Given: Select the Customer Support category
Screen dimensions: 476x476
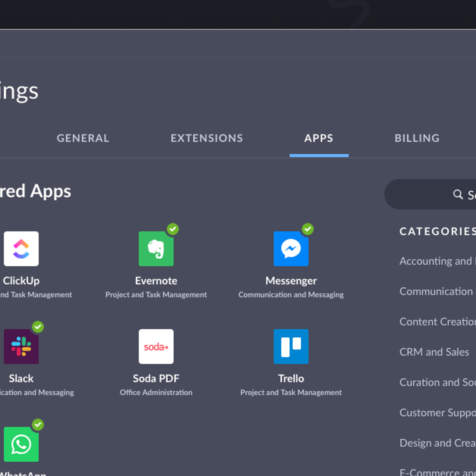Looking at the screenshot, I should coord(438,413).
